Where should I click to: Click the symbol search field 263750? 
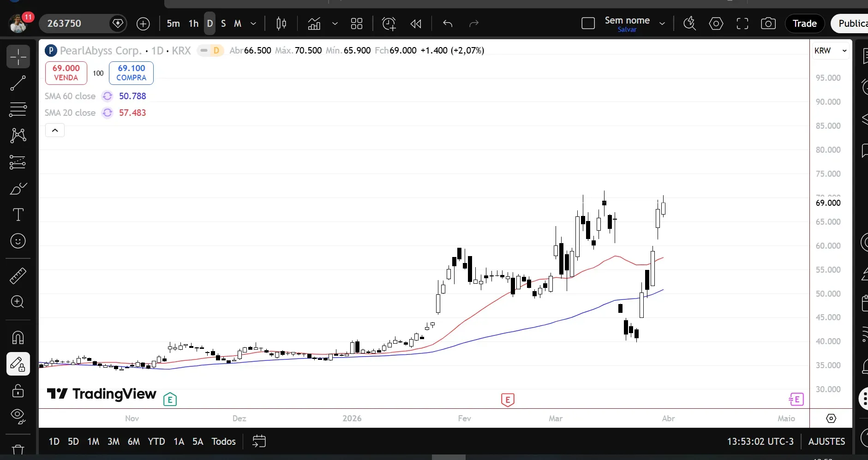point(76,24)
